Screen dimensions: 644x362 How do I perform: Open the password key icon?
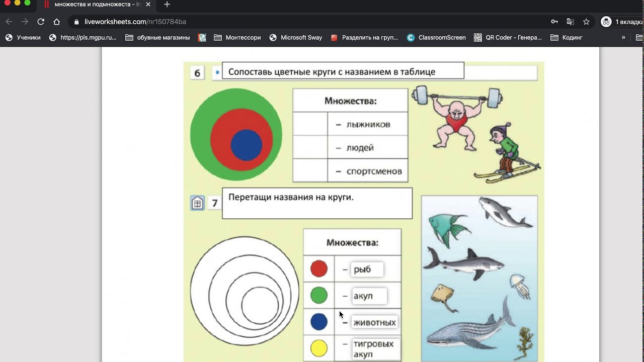click(554, 22)
